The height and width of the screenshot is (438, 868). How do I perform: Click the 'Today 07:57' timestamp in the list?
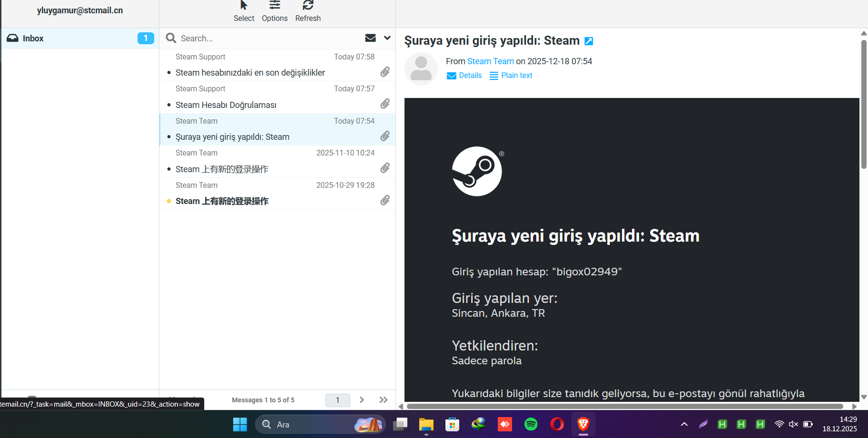coord(354,88)
